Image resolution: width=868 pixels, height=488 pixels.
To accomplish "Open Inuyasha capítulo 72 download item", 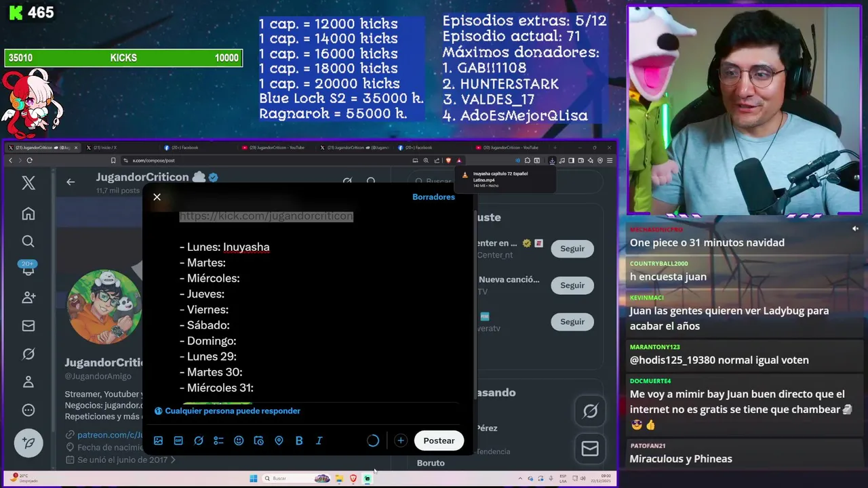I will click(x=505, y=179).
